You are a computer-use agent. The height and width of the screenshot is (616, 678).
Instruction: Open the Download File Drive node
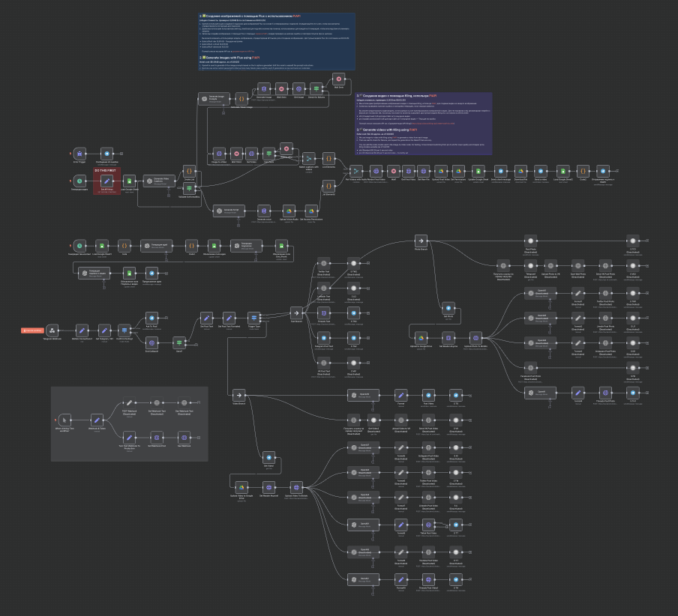coord(520,171)
